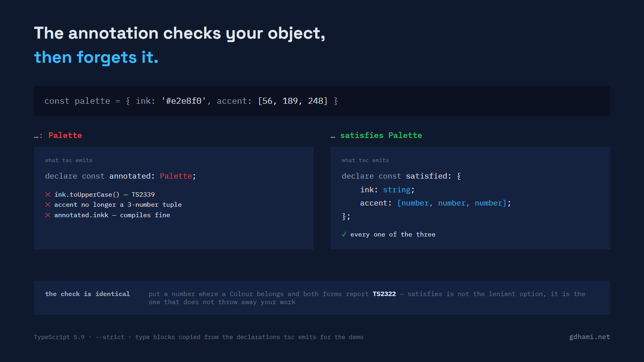Click the line 'one that does not throw away your work'
The image size is (644, 362).
tap(222, 302)
